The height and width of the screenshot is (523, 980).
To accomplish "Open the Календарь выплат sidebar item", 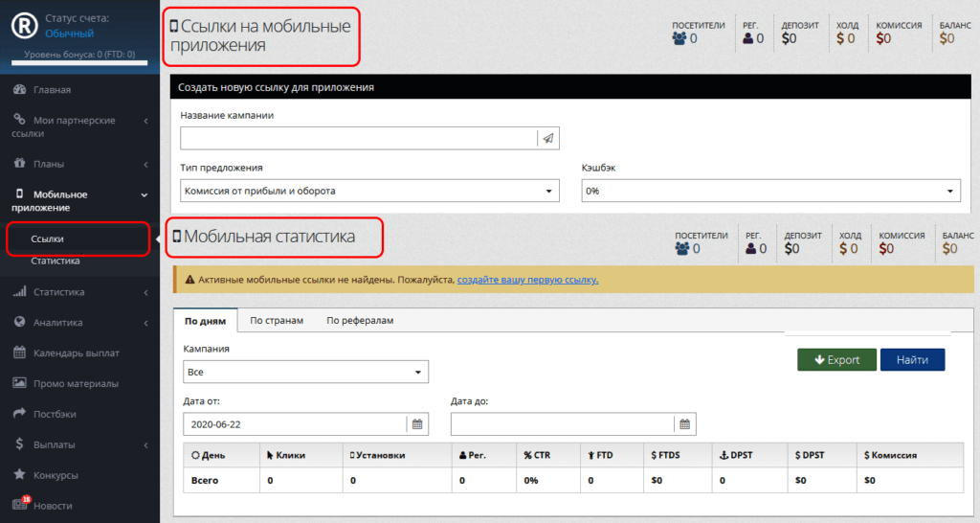I will click(75, 353).
